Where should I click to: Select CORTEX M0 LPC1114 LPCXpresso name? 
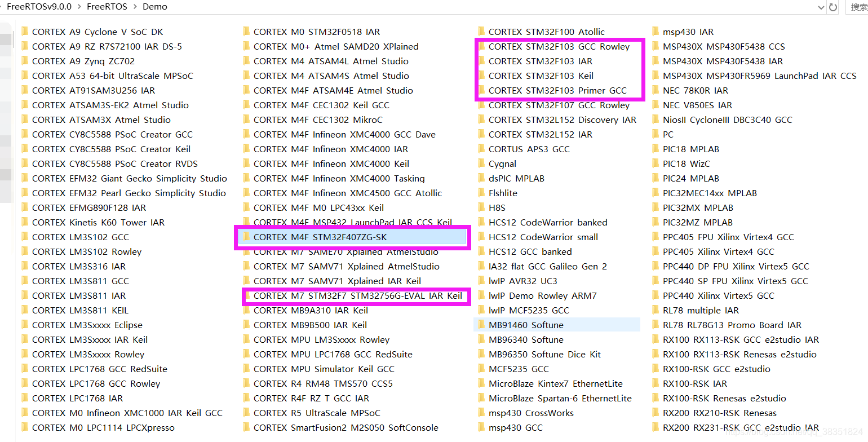(x=104, y=427)
